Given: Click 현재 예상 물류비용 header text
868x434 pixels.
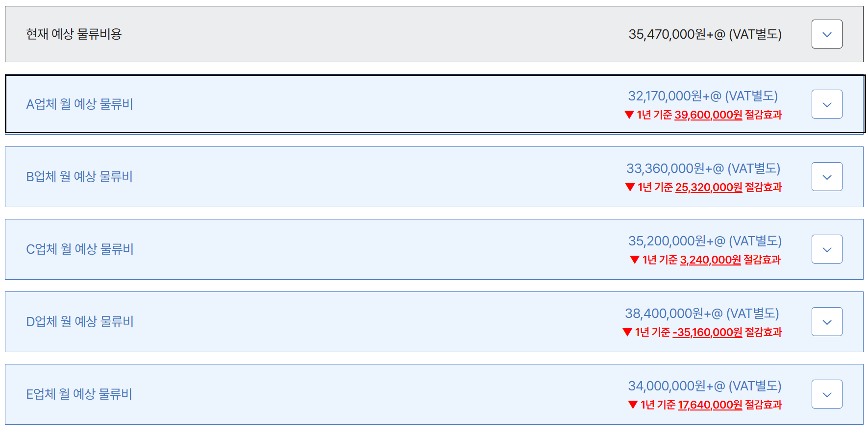Looking at the screenshot, I should [x=74, y=34].
